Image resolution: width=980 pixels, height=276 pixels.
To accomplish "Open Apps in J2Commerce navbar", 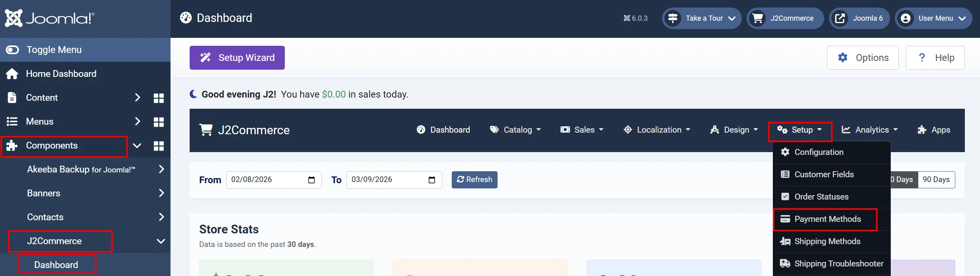I will tap(933, 130).
